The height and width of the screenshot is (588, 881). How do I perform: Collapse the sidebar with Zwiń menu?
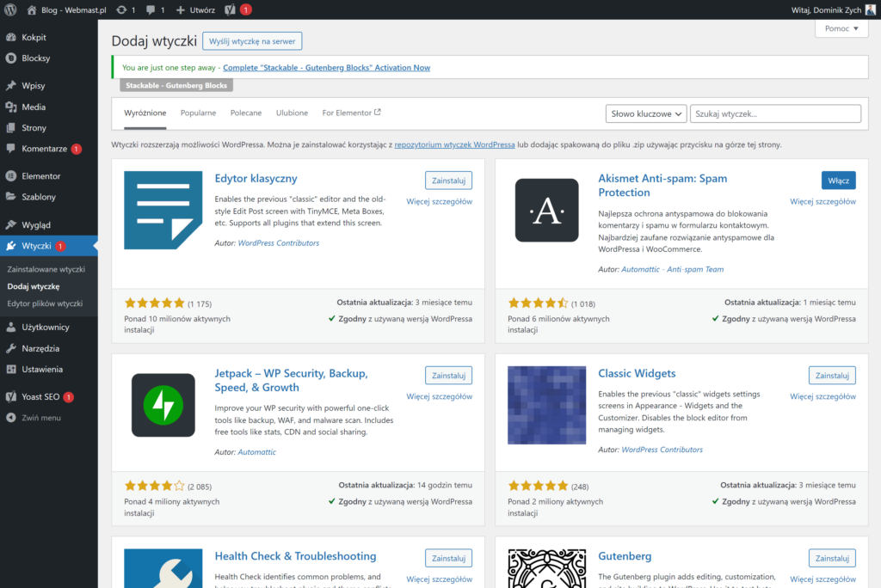[x=41, y=418]
